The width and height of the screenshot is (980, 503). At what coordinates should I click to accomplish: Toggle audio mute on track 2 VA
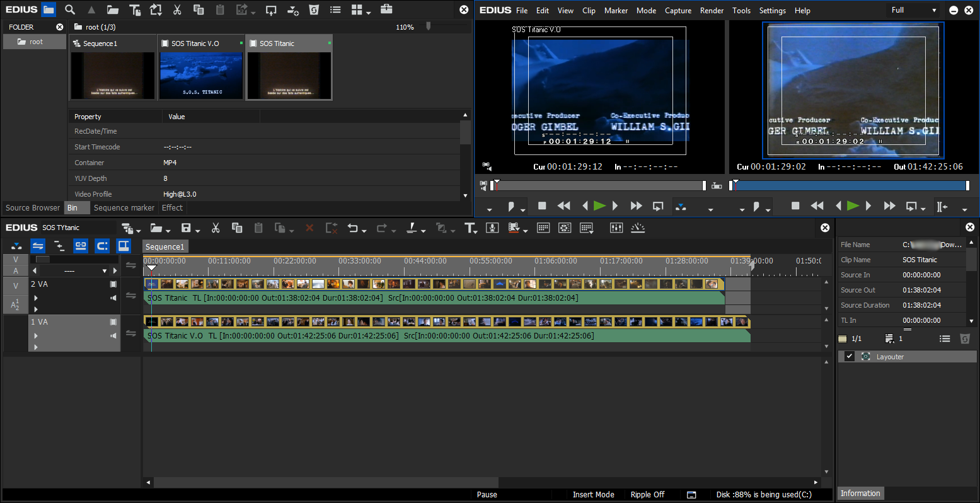[113, 298]
